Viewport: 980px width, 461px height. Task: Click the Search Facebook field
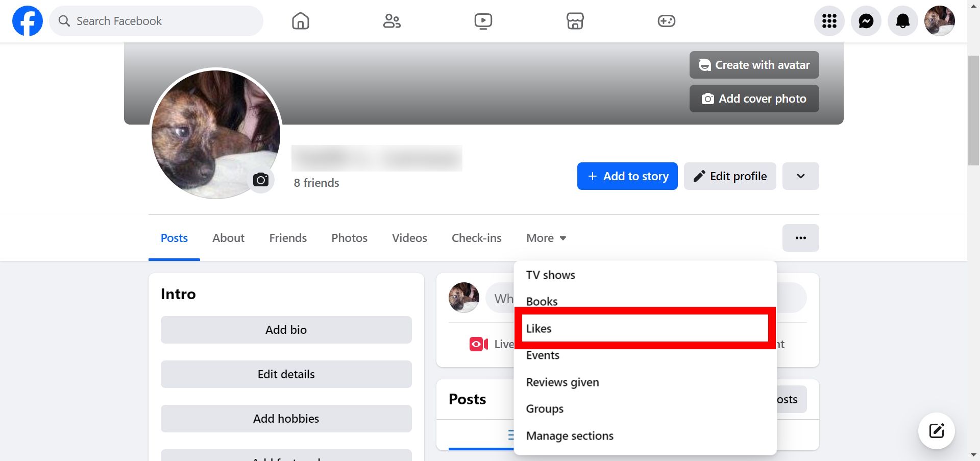click(156, 21)
